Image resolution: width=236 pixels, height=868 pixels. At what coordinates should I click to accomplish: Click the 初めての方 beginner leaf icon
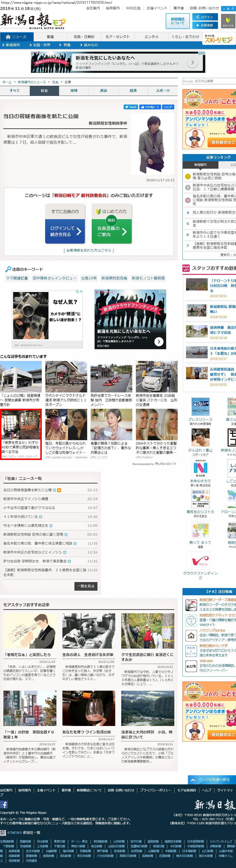[x=228, y=21]
